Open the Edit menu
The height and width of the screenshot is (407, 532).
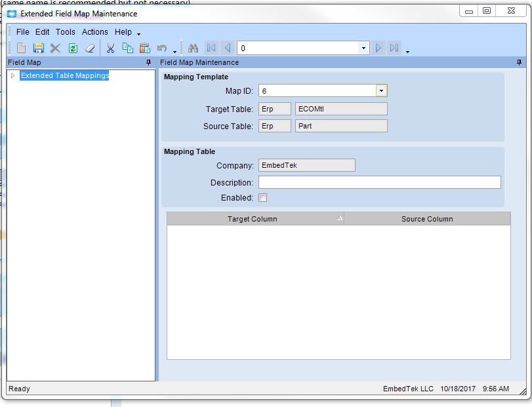point(43,32)
